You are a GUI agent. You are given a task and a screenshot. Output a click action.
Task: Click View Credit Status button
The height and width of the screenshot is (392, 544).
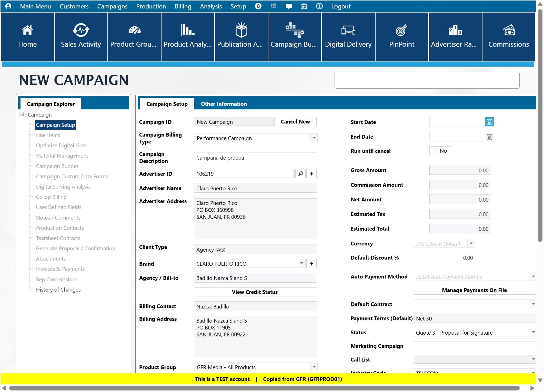(255, 292)
